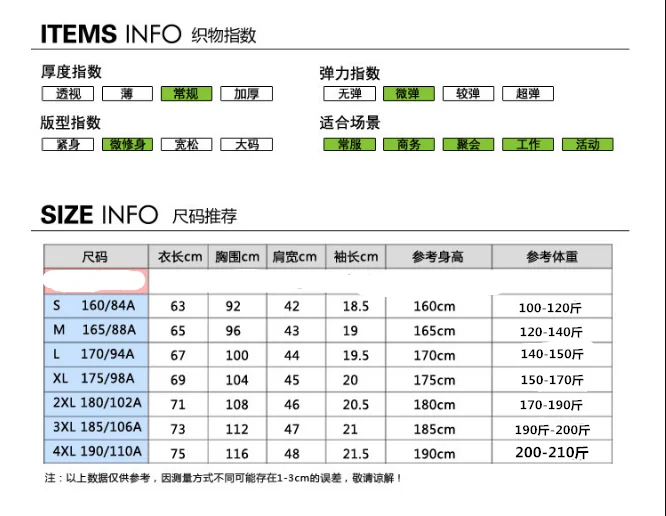The width and height of the screenshot is (666, 516).
Task: Click the 织物指数 subtitle
Action: [224, 35]
